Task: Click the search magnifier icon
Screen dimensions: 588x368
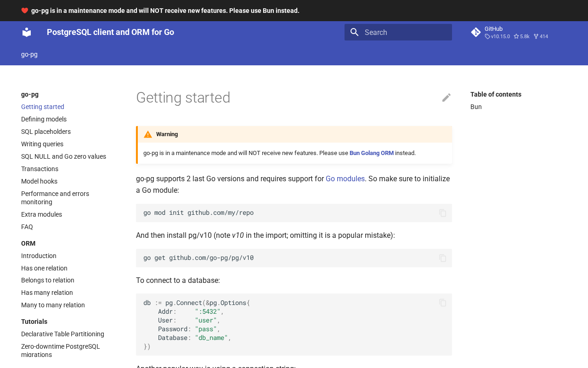Action: [x=354, y=32]
